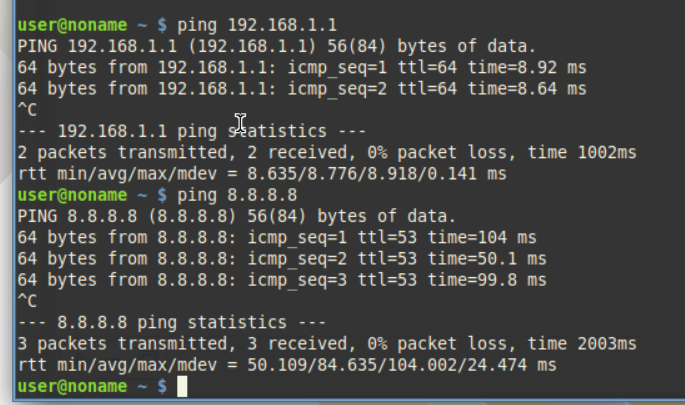Click the 8.8.8.8 reply with time=50.1 ms

click(x=282, y=258)
